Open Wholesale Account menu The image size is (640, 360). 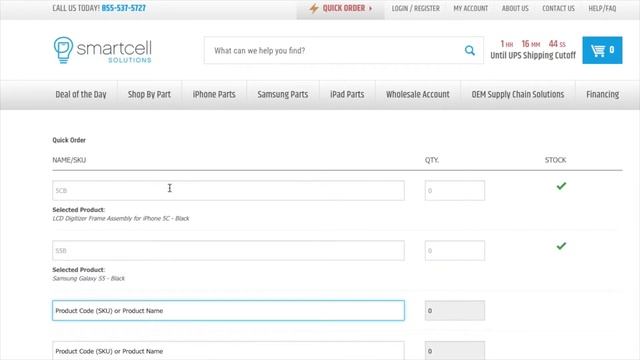418,95
